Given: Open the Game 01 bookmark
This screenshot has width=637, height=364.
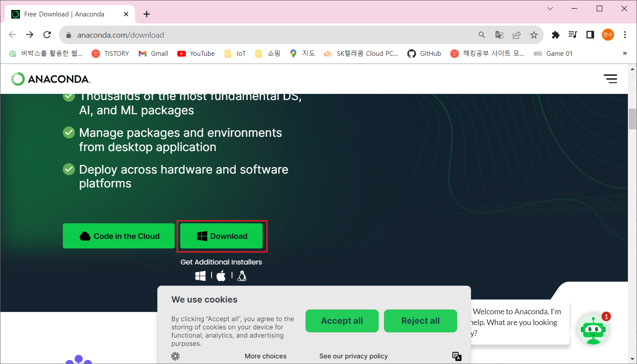Looking at the screenshot, I should (x=553, y=54).
